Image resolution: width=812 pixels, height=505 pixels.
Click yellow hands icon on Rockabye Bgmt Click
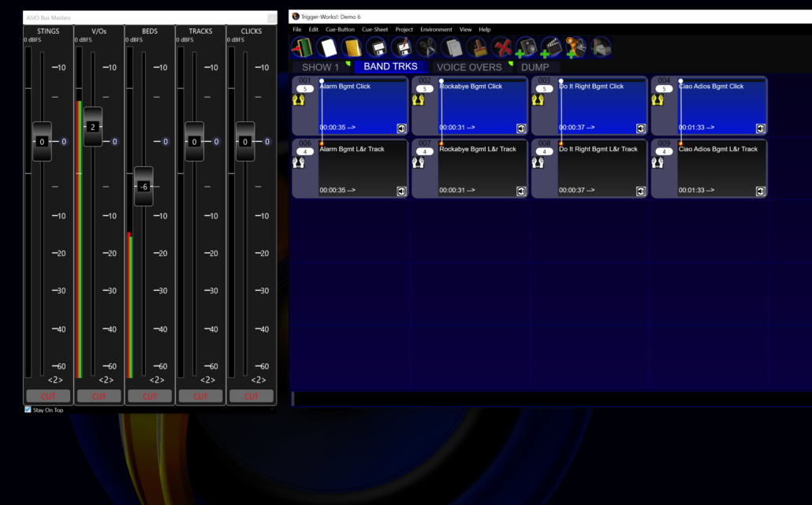point(418,99)
